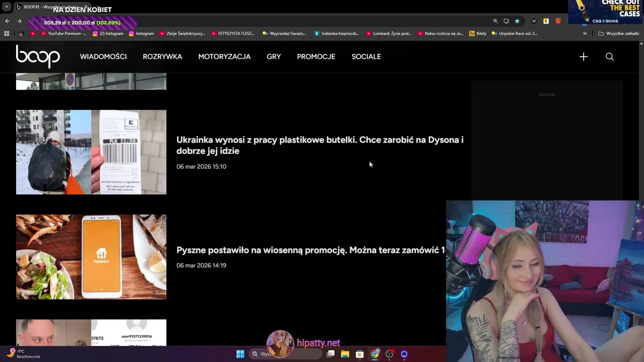Click the CSGO Skins cases ad banner
Viewport: 644px width, 362px height.
(606, 12)
